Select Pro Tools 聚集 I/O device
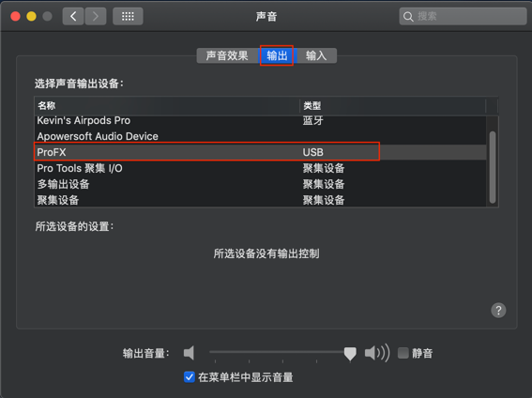 tap(260, 168)
